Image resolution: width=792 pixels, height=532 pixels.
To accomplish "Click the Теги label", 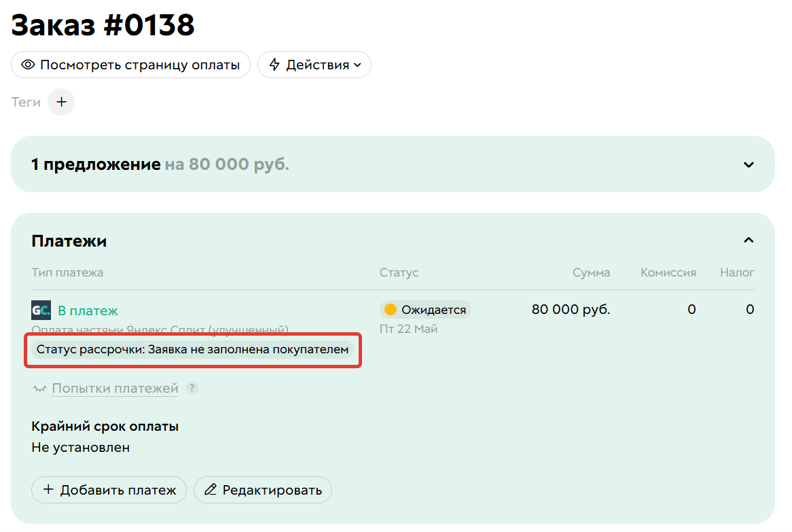I will tap(26, 102).
